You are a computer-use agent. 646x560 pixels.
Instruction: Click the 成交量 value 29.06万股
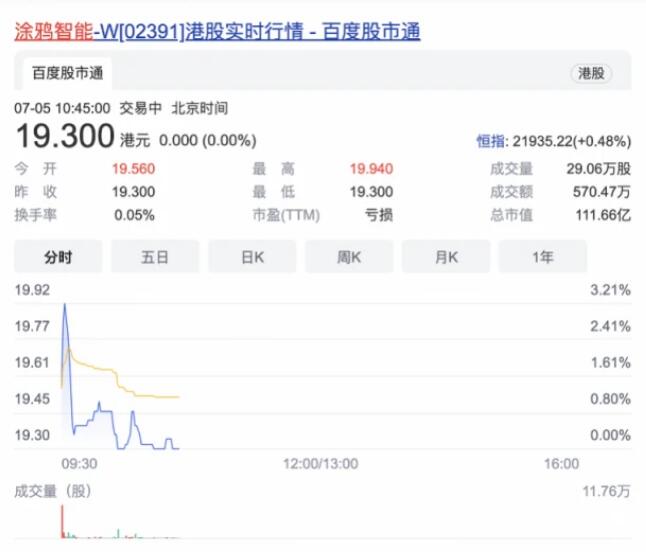pyautogui.click(x=599, y=169)
